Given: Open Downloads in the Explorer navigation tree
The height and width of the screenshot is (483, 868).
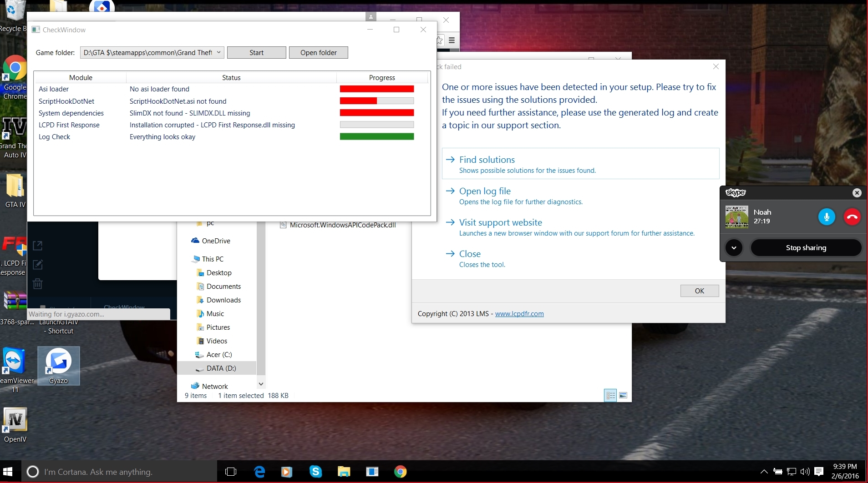Looking at the screenshot, I should (x=219, y=300).
